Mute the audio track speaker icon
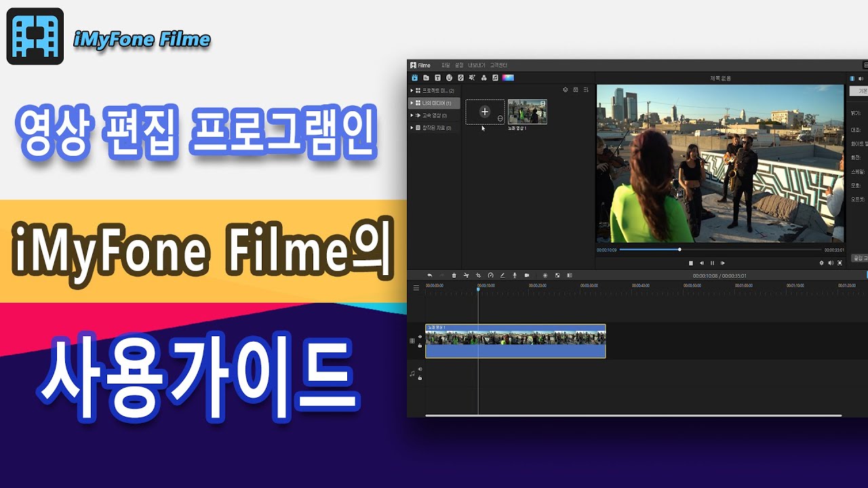This screenshot has height=488, width=868. point(420,369)
